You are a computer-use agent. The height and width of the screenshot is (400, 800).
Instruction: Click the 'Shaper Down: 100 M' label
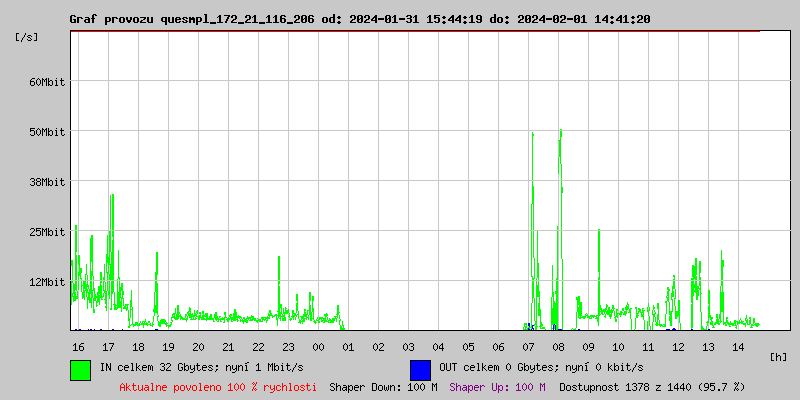(383, 387)
